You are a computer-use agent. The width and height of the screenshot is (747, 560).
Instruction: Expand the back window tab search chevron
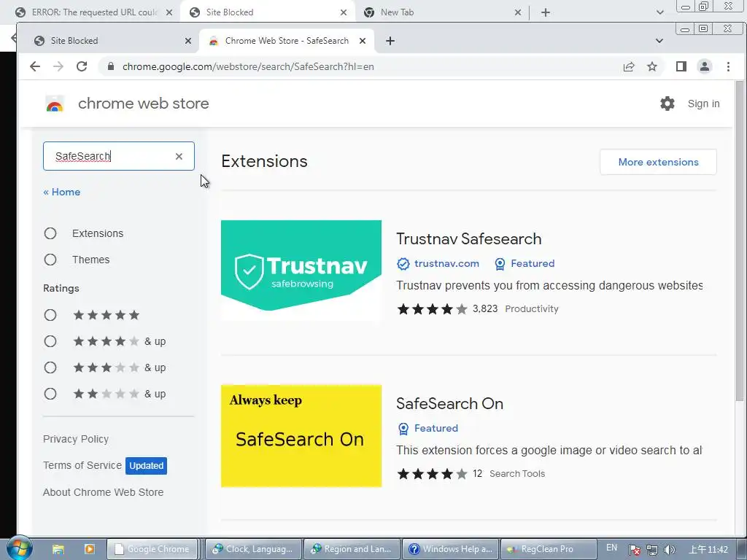(x=659, y=12)
